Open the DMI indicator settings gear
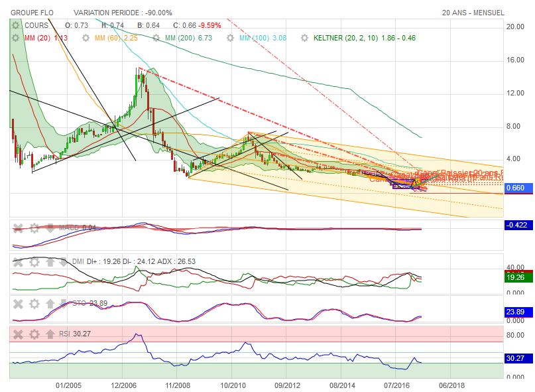 [x=34, y=262]
